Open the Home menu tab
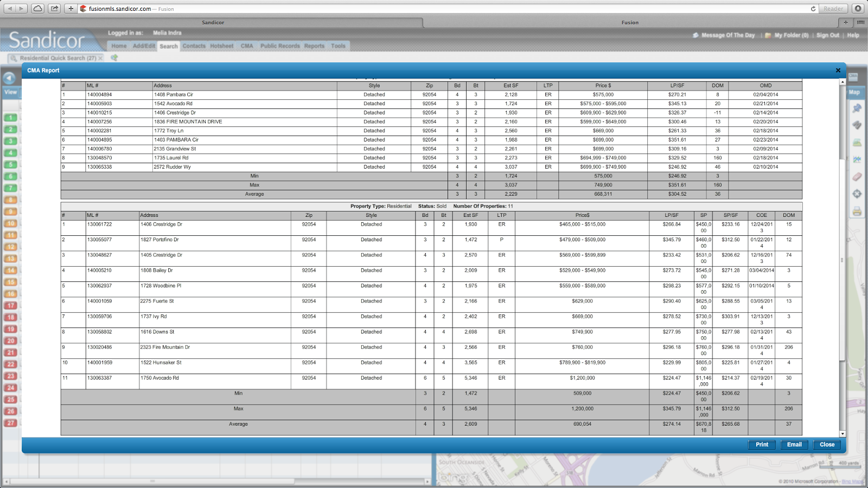Image resolution: width=868 pixels, height=488 pixels. click(x=119, y=46)
